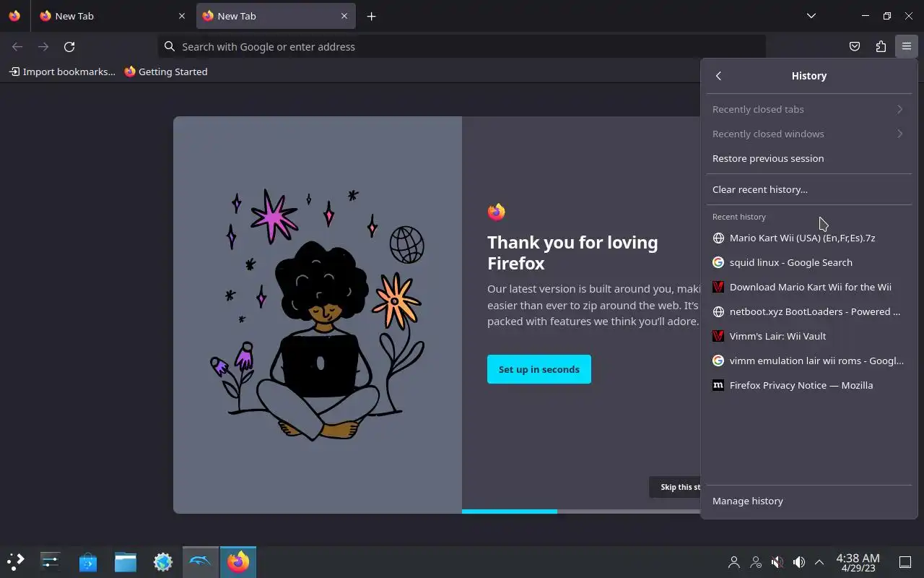The image size is (924, 578).
Task: Open the user-with-badge tray icon
Action: click(756, 561)
